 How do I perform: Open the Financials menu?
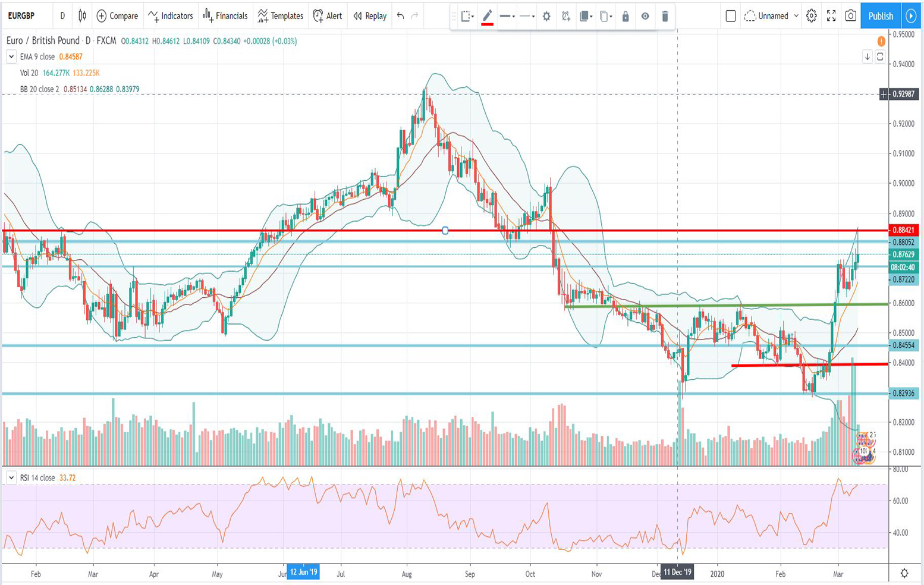[x=225, y=16]
